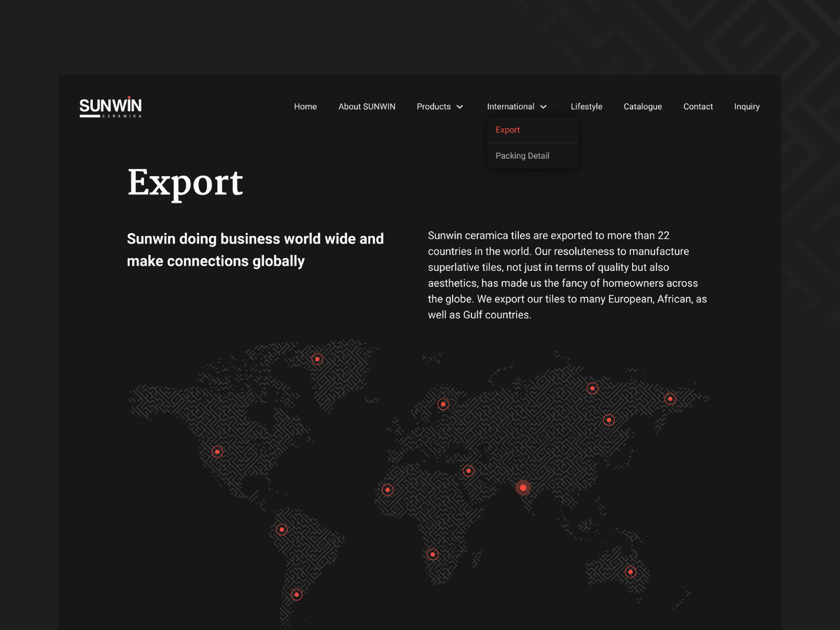Click the Greenland map marker

point(317,359)
